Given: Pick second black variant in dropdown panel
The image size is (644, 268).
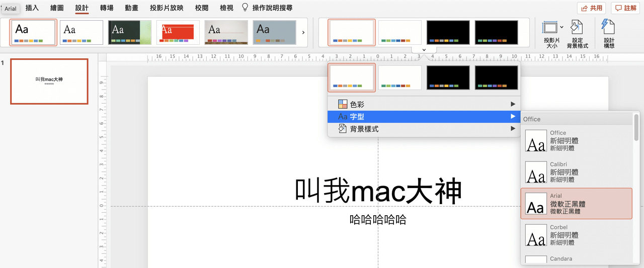Looking at the screenshot, I should [497, 78].
